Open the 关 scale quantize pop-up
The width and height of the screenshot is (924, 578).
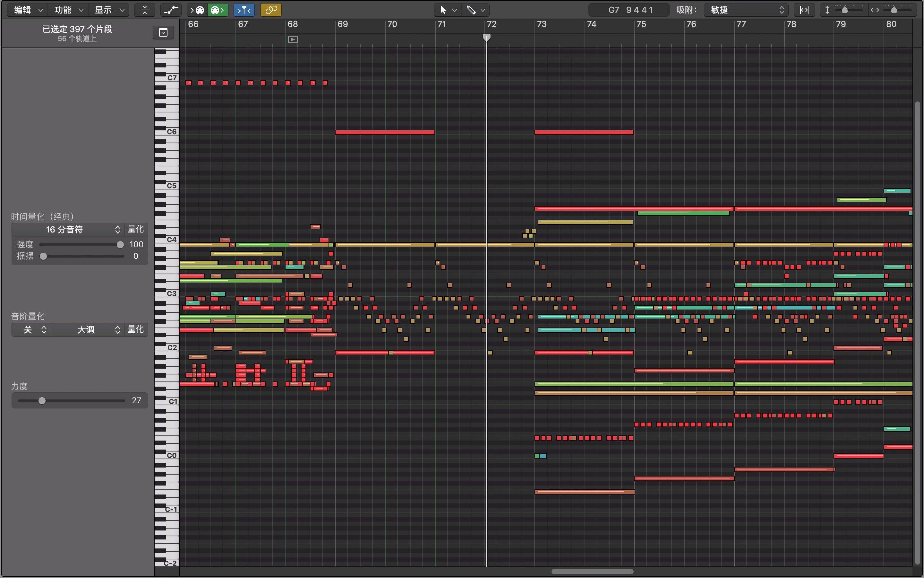click(x=31, y=329)
